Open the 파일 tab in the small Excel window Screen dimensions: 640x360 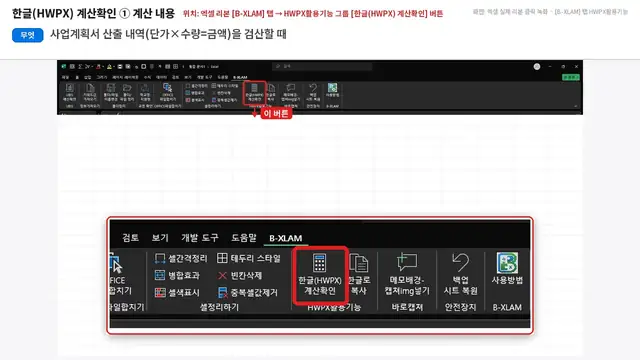pyautogui.click(x=65, y=78)
